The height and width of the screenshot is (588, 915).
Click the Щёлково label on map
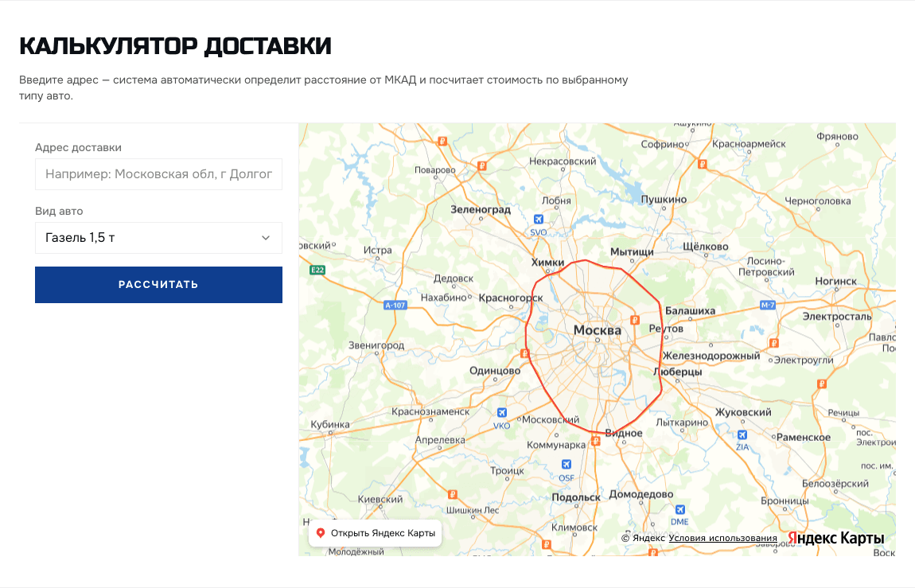click(706, 246)
